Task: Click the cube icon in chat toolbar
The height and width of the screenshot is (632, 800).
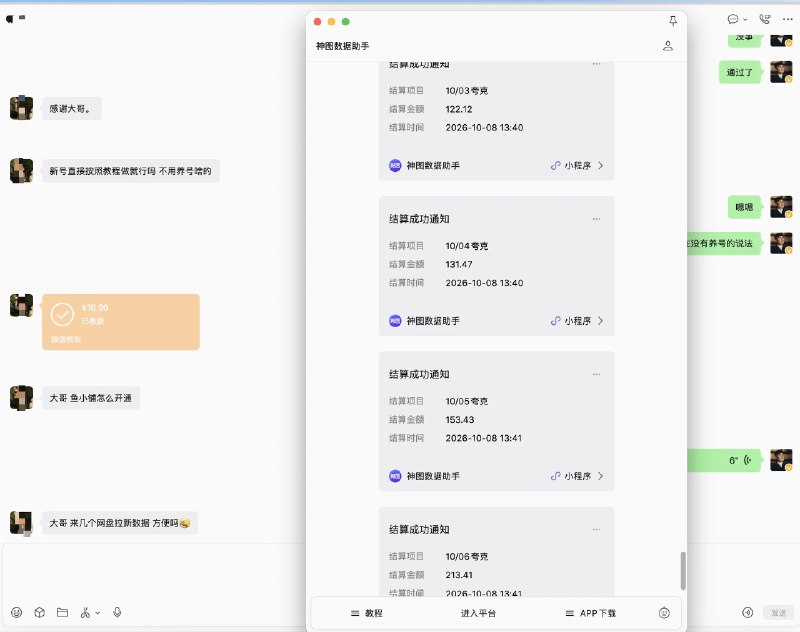Action: (x=40, y=612)
